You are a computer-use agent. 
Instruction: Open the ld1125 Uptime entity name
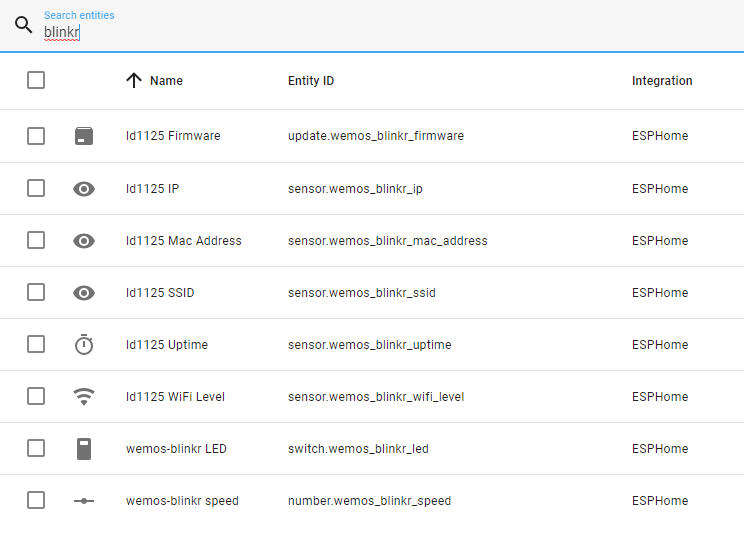pyautogui.click(x=167, y=345)
